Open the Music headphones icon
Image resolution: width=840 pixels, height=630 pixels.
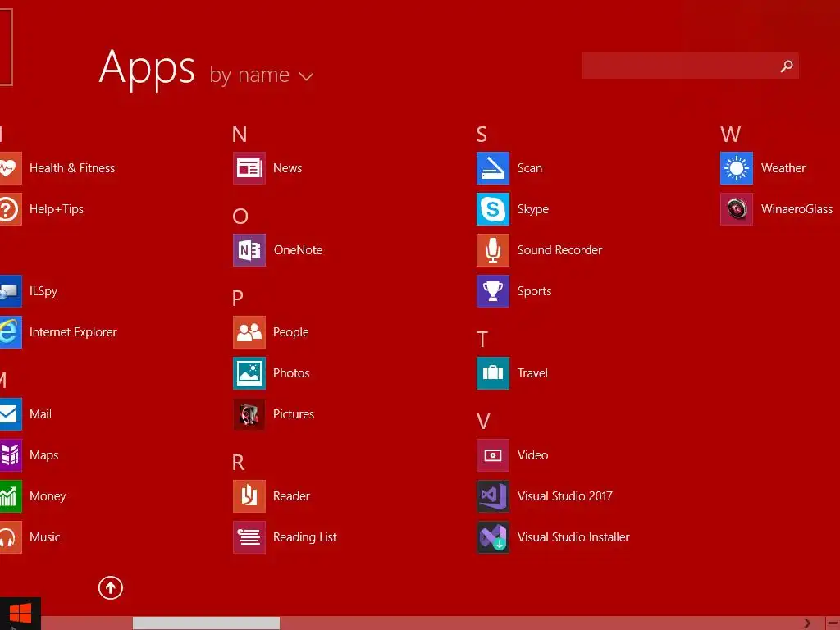[x=11, y=537]
